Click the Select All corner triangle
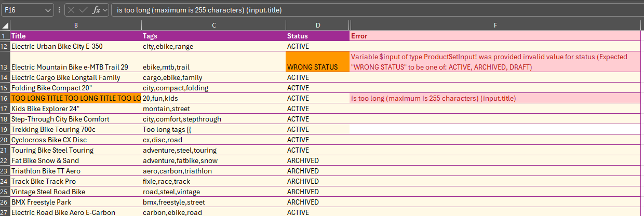Viewport: 644px width, 216px height. click(x=5, y=25)
